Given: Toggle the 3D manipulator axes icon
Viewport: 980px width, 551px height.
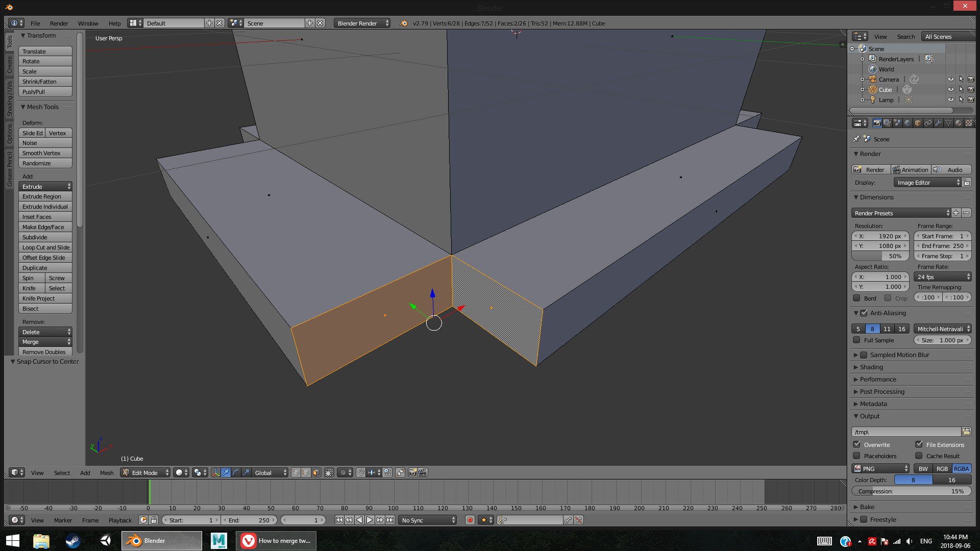Looking at the screenshot, I should coord(216,472).
